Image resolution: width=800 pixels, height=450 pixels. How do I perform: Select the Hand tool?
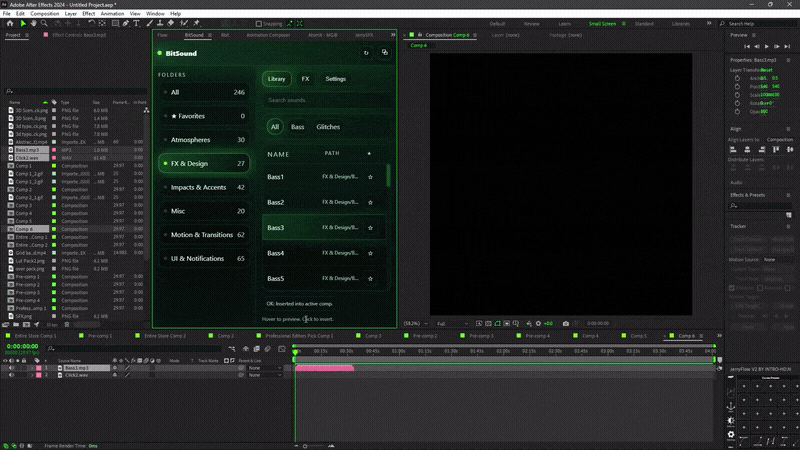point(34,23)
